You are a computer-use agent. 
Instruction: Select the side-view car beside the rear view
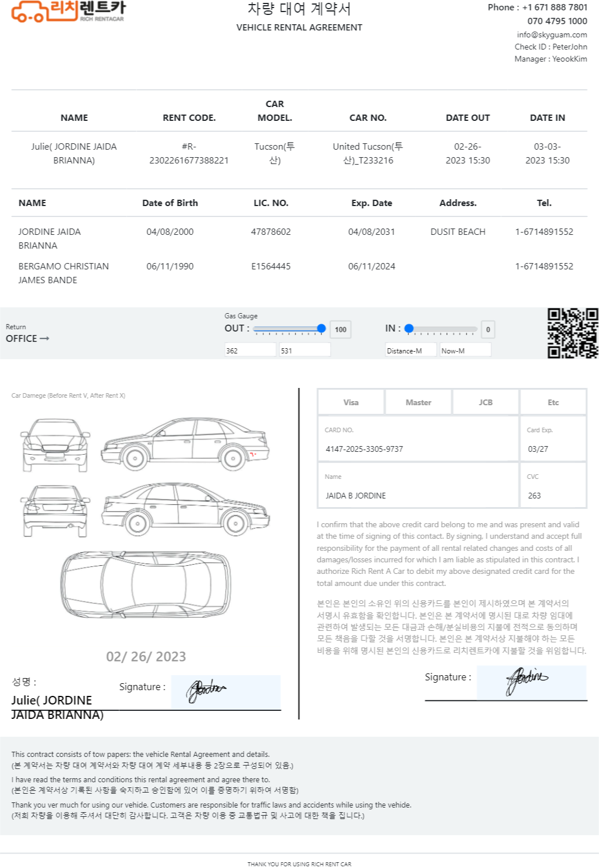(x=185, y=509)
